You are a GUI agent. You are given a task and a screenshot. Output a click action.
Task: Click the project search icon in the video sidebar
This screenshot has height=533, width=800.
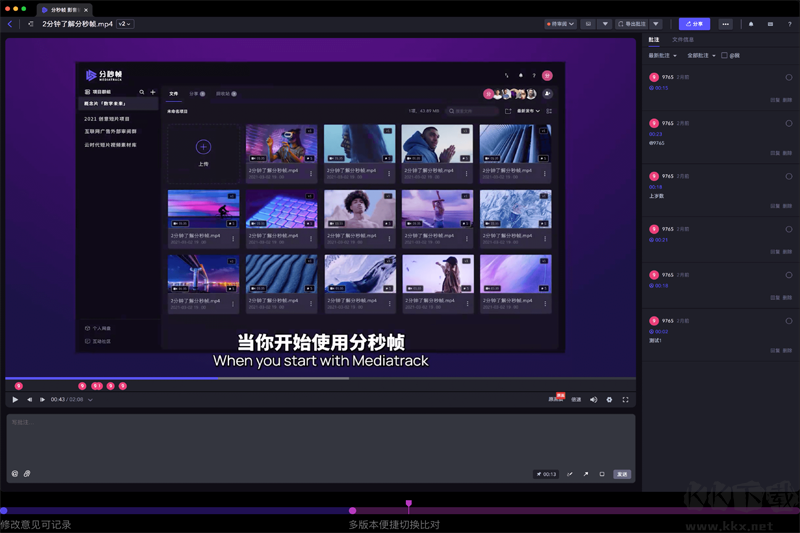pos(142,92)
